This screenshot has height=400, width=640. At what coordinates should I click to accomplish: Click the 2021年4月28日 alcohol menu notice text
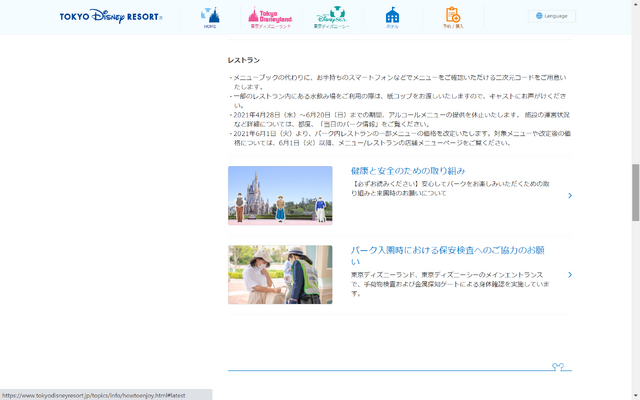click(x=401, y=119)
